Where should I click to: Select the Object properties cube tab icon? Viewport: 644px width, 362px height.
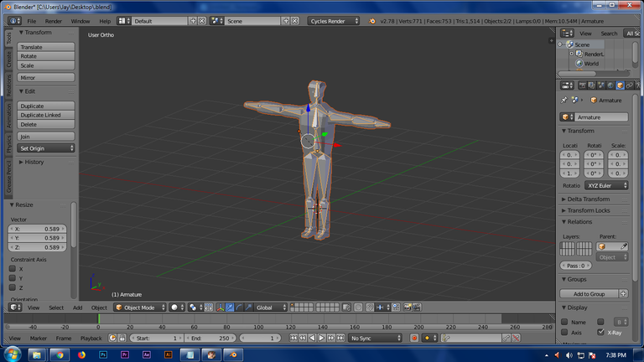(621, 85)
